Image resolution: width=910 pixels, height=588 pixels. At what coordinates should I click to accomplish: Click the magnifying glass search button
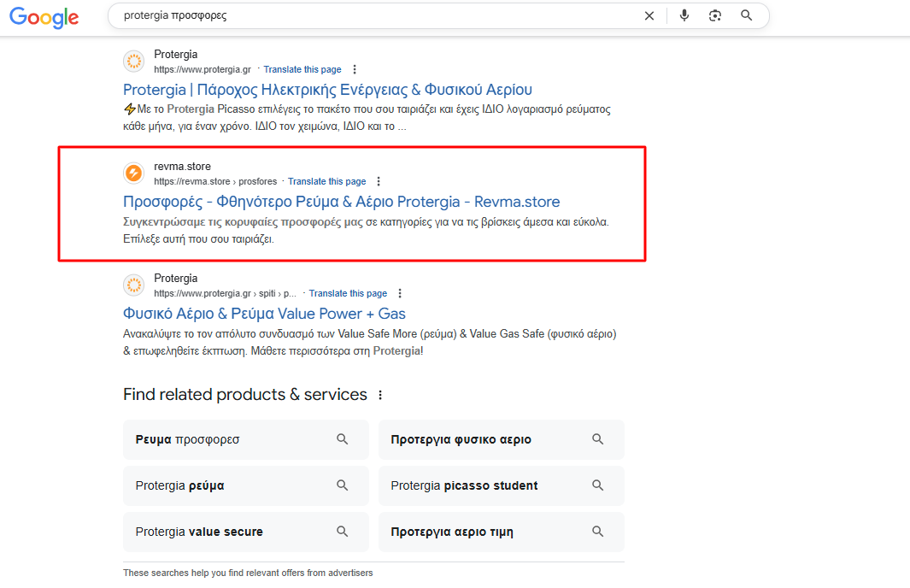click(747, 15)
